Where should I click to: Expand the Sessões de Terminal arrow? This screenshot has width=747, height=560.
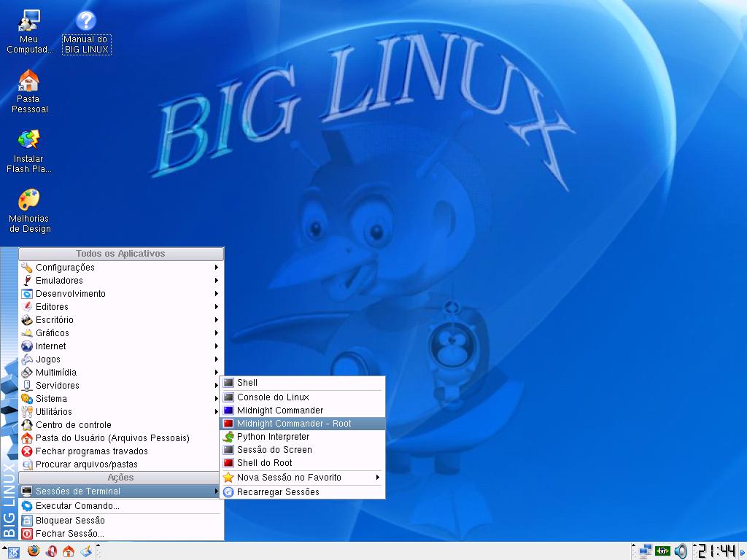click(216, 491)
